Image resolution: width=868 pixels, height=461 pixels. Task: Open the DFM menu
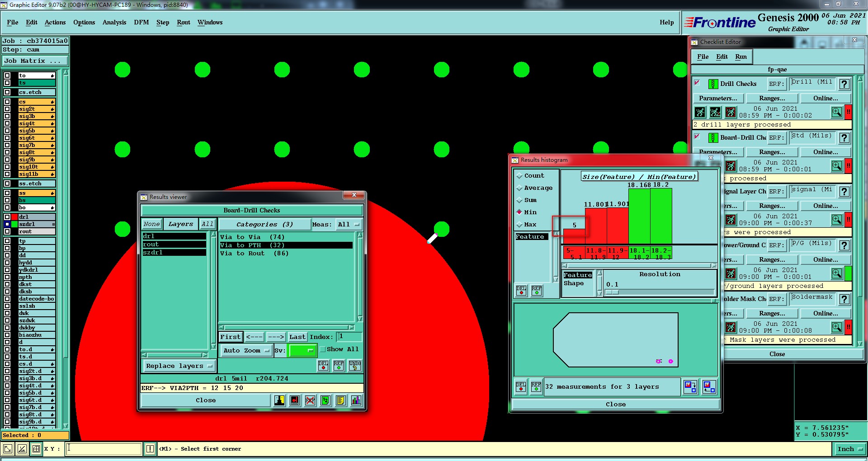point(142,22)
